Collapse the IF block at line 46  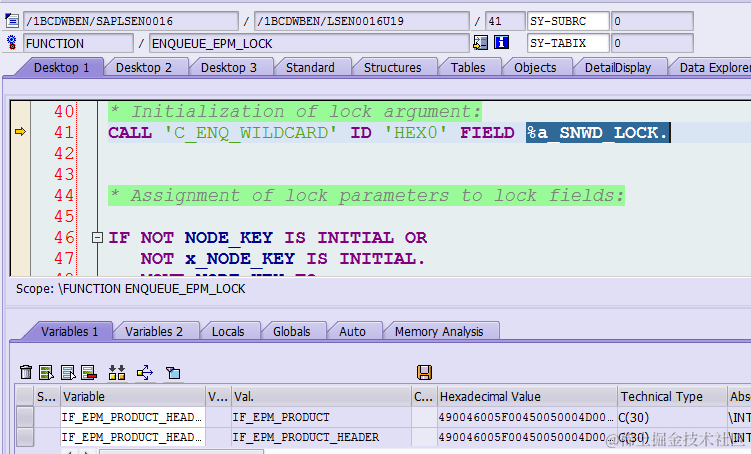coord(97,237)
